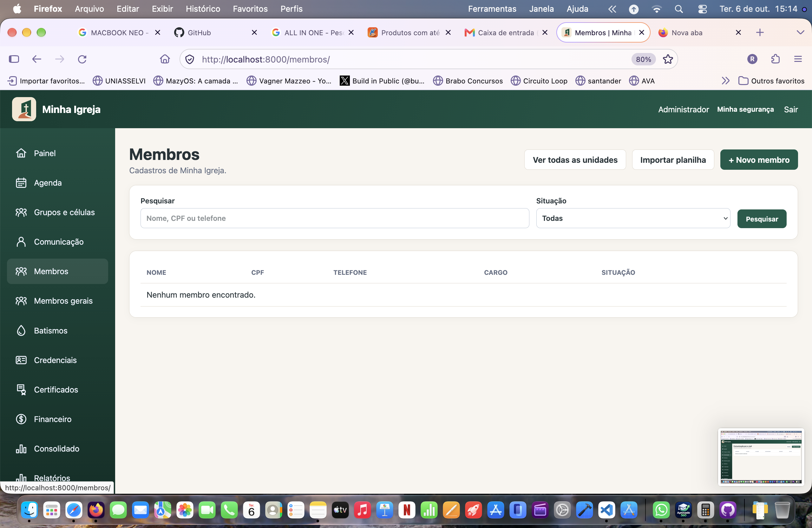The height and width of the screenshot is (528, 812).
Task: Click Ver todas as unidades
Action: [575, 160]
